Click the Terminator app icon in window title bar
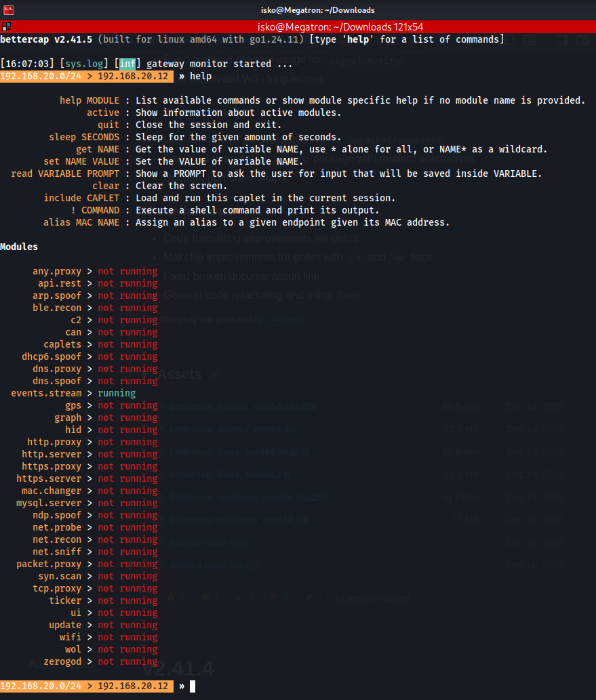Image resolution: width=596 pixels, height=700 pixels. pyautogui.click(x=8, y=10)
